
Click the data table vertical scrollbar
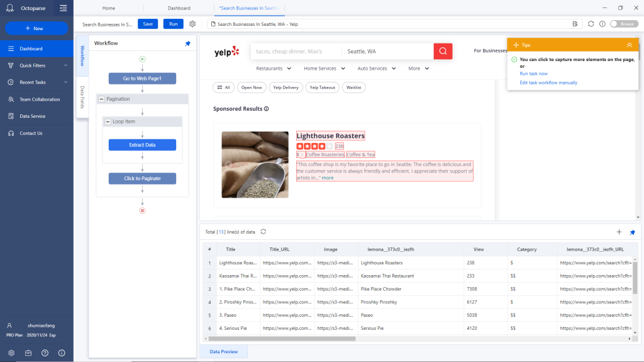click(x=635, y=278)
